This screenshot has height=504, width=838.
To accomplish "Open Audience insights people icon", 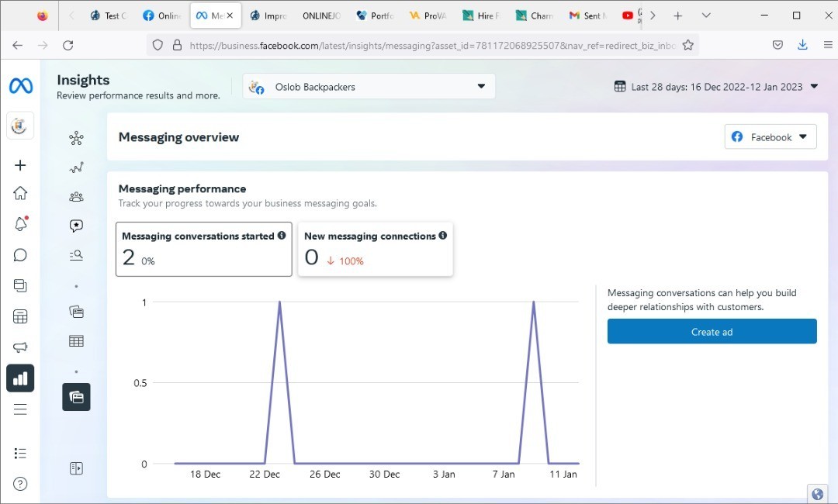I will pyautogui.click(x=76, y=197).
